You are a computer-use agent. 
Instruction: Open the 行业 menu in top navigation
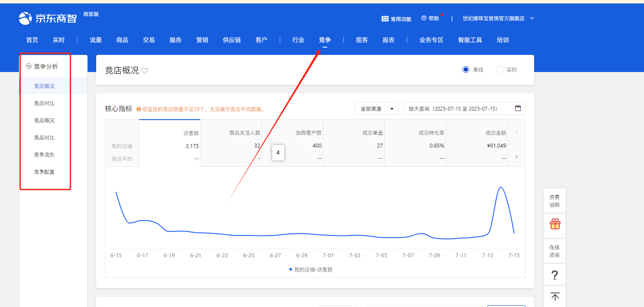[x=298, y=40]
